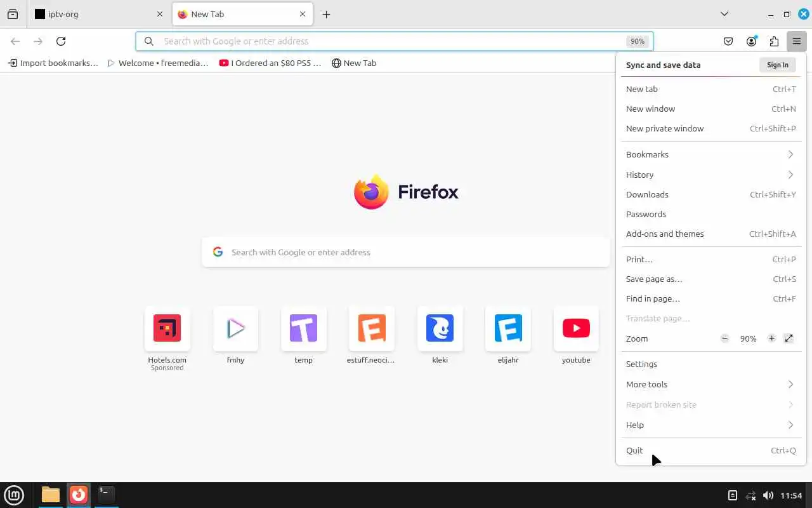Choose Save page as… menu item
Screen dimensions: 812x508
(x=710, y=279)
